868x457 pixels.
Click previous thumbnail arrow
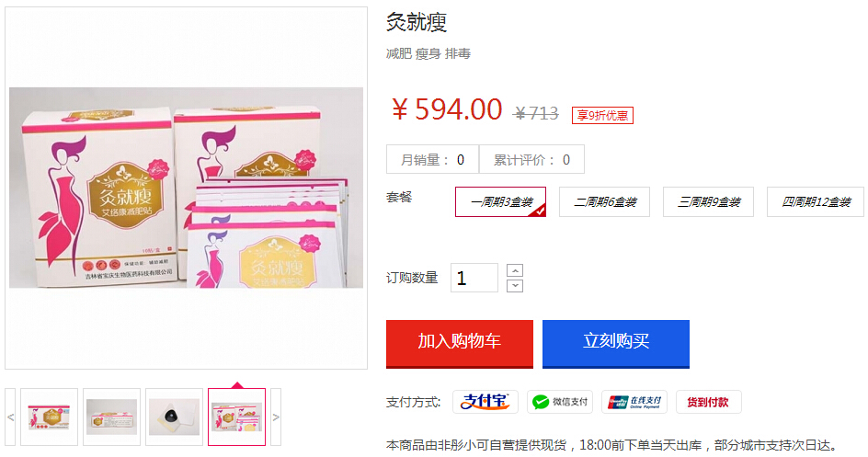(x=10, y=417)
